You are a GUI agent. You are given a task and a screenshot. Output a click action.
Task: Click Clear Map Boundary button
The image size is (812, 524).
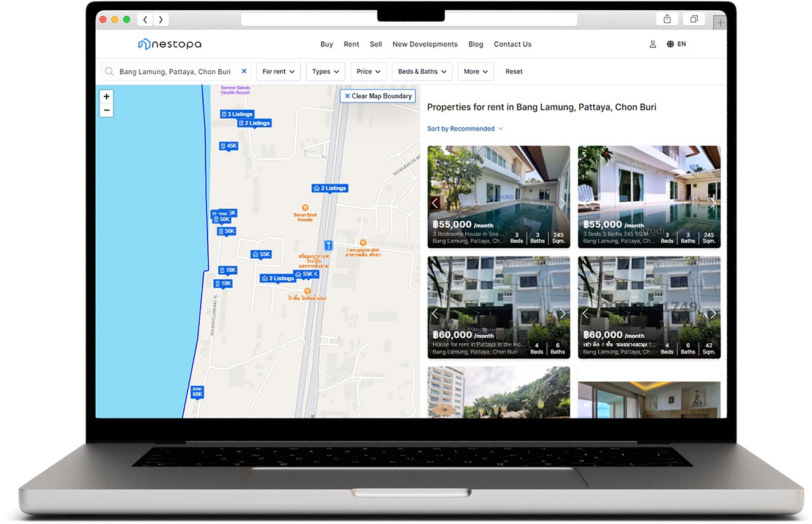[378, 96]
